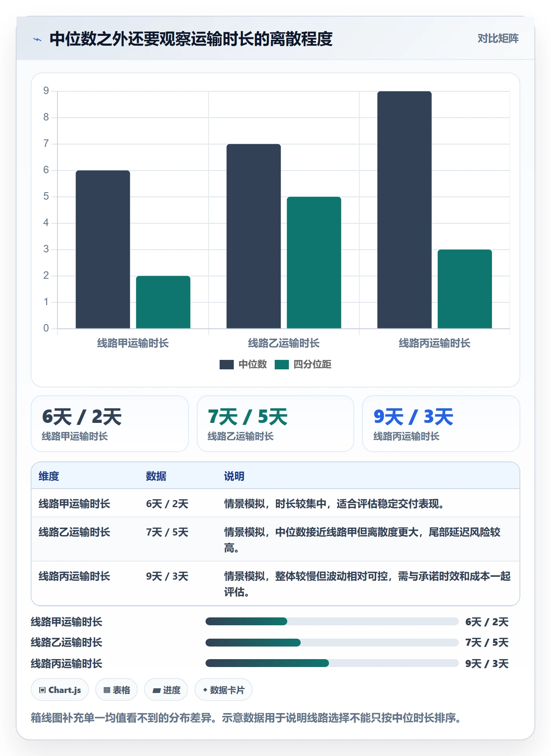Click the x-axis label 线路乙运输时长
Screen dimensions: 551x756
click(284, 343)
